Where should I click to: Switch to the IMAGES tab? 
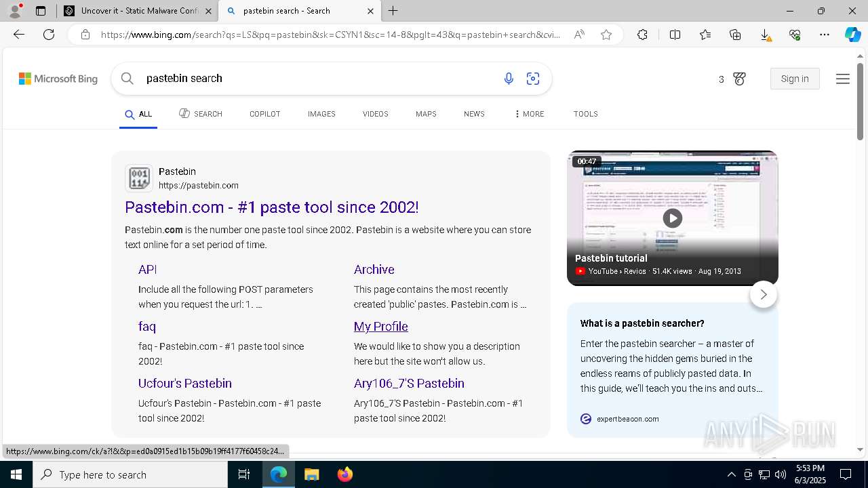point(321,114)
